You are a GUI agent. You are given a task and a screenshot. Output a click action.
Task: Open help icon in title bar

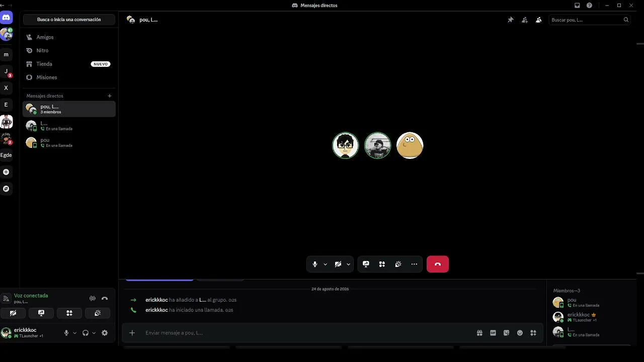click(x=589, y=6)
